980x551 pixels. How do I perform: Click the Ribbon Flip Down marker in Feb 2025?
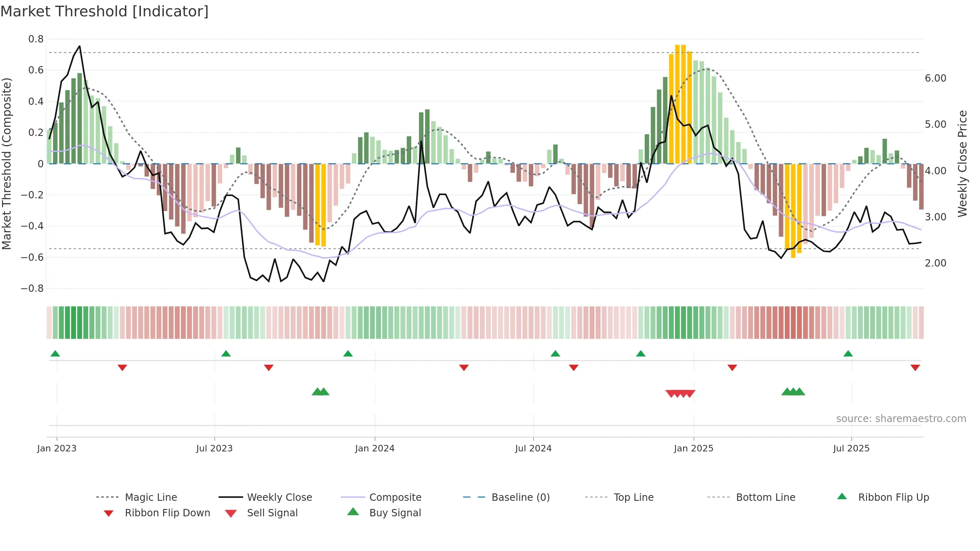pyautogui.click(x=732, y=368)
